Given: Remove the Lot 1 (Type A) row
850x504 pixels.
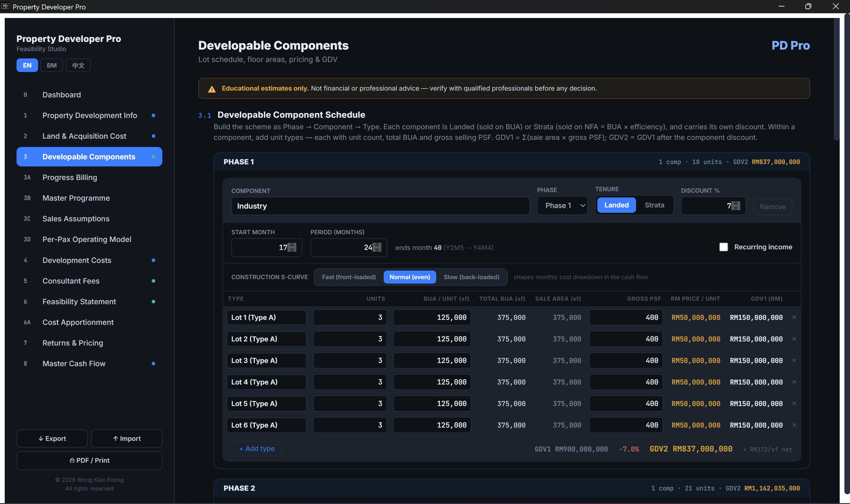Looking at the screenshot, I should click(x=794, y=317).
